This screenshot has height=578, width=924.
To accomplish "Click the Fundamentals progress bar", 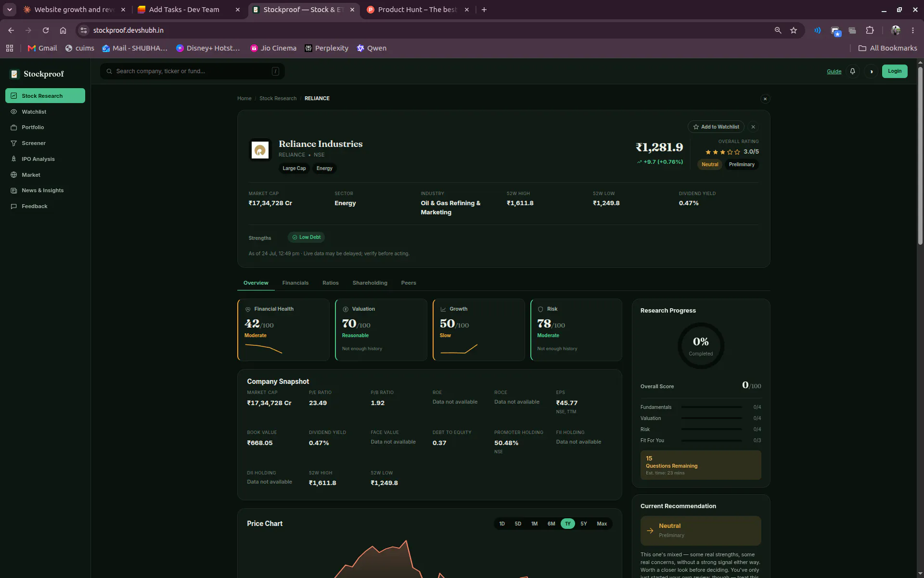I will [711, 407].
